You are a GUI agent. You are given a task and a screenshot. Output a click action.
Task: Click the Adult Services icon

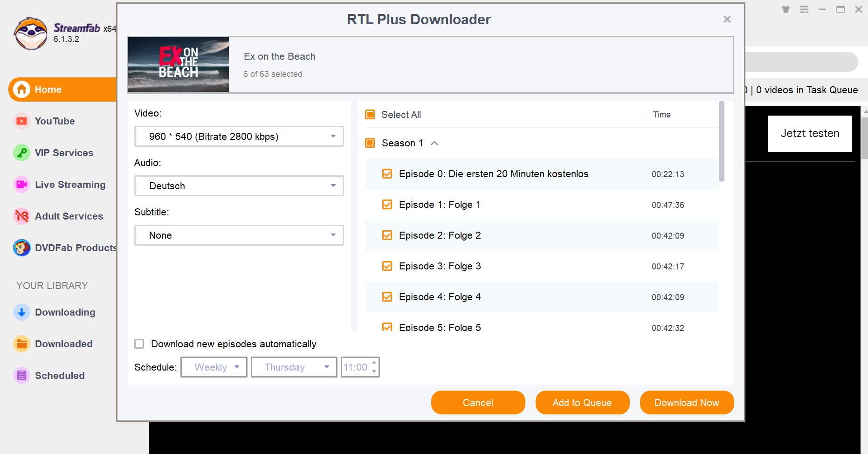click(x=21, y=216)
